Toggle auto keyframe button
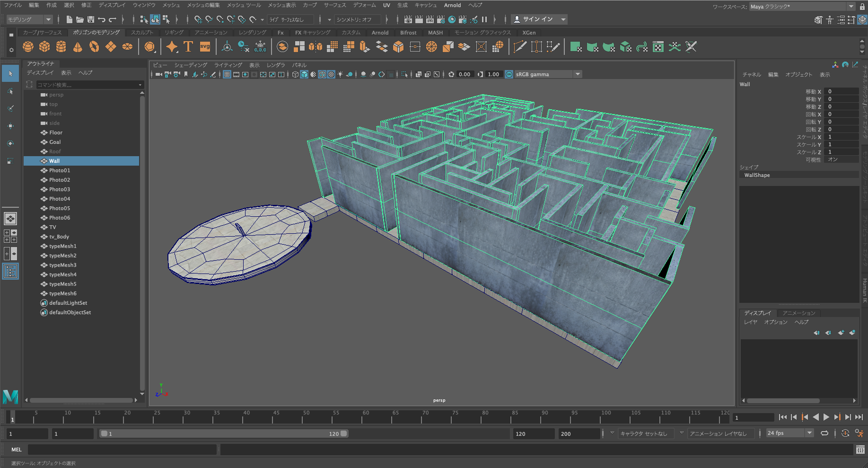The image size is (868, 468). [x=845, y=433]
